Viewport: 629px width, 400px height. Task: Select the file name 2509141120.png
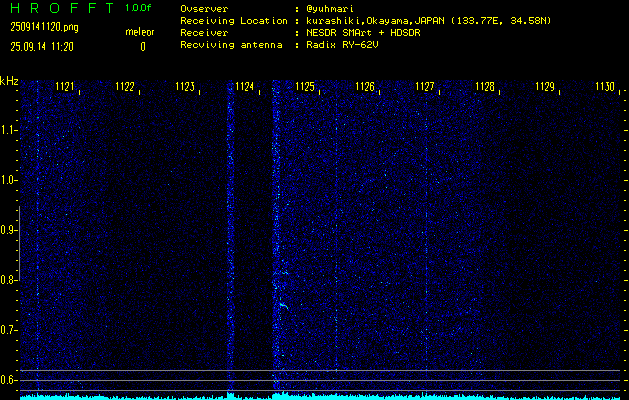coord(45,27)
